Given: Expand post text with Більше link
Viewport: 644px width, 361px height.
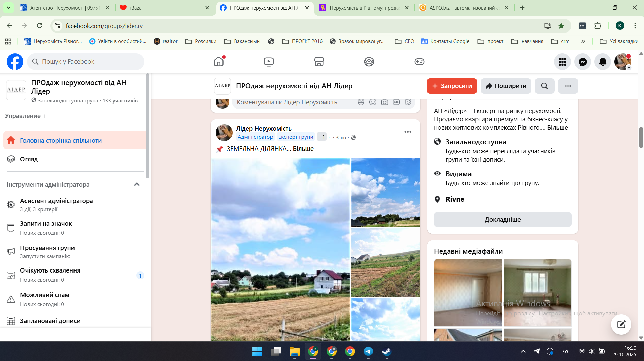Looking at the screenshot, I should (x=303, y=149).
